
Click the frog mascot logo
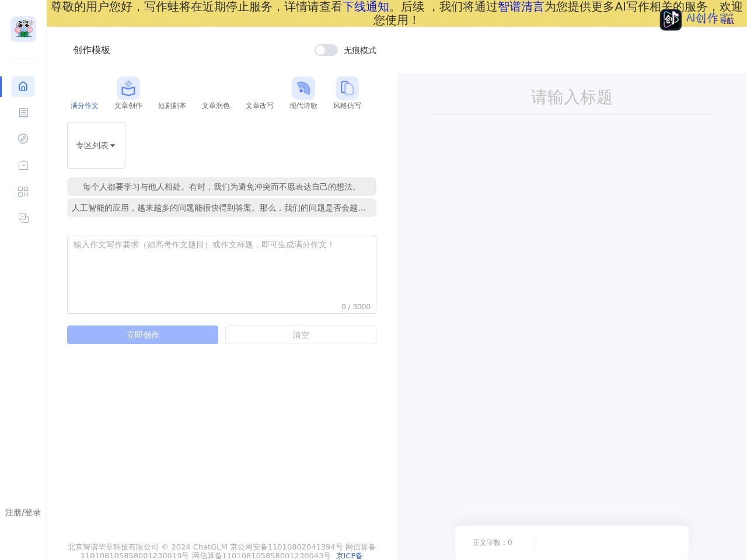point(23,29)
